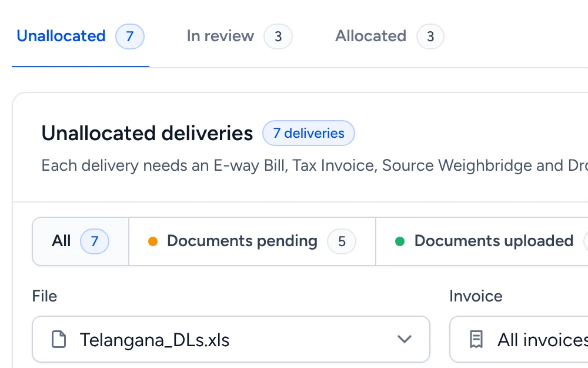This screenshot has width=588, height=368.
Task: Click the document file icon
Action: click(58, 339)
